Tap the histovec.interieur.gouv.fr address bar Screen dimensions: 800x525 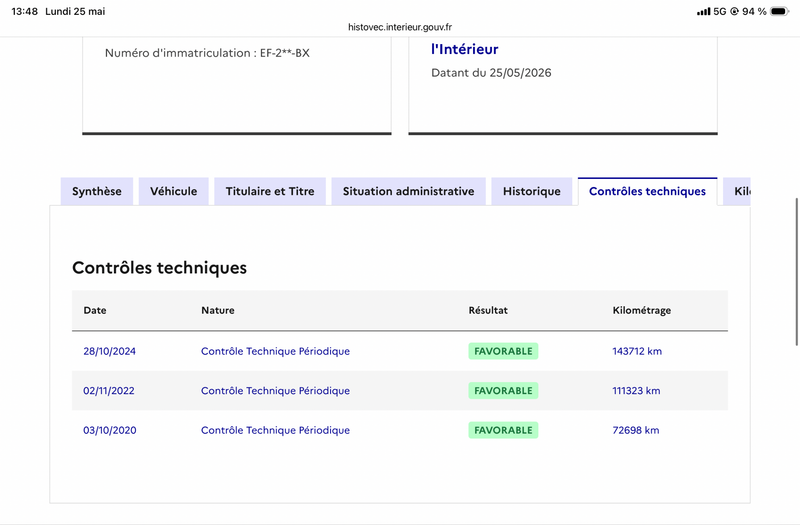[400, 27]
